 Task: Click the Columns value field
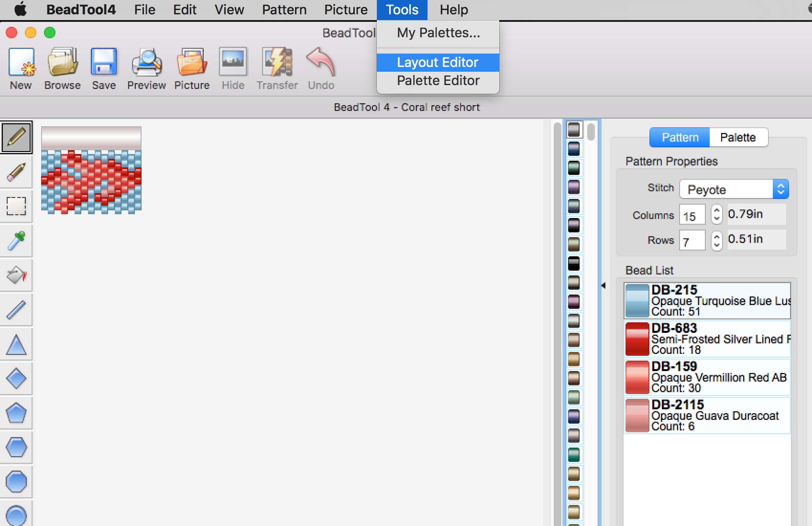(x=692, y=215)
